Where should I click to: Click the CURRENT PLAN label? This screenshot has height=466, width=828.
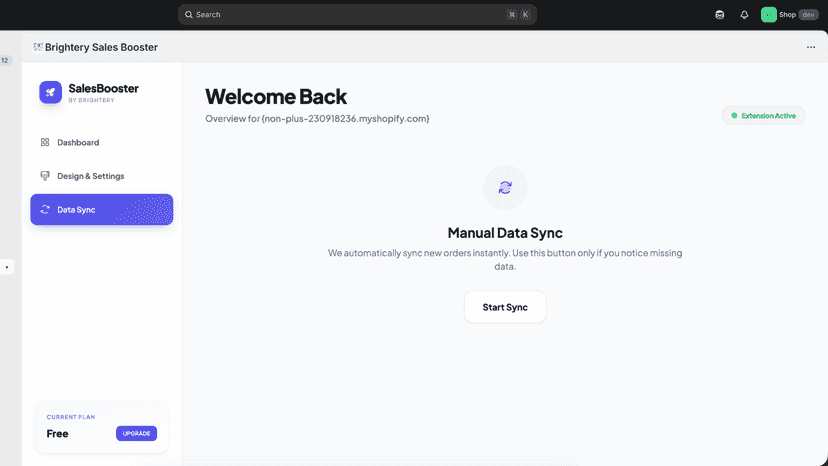click(71, 417)
